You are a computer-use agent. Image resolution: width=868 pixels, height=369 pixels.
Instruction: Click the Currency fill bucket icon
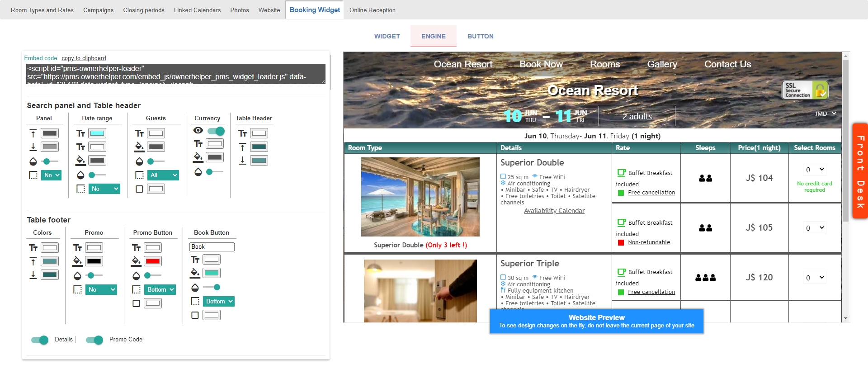coord(198,157)
